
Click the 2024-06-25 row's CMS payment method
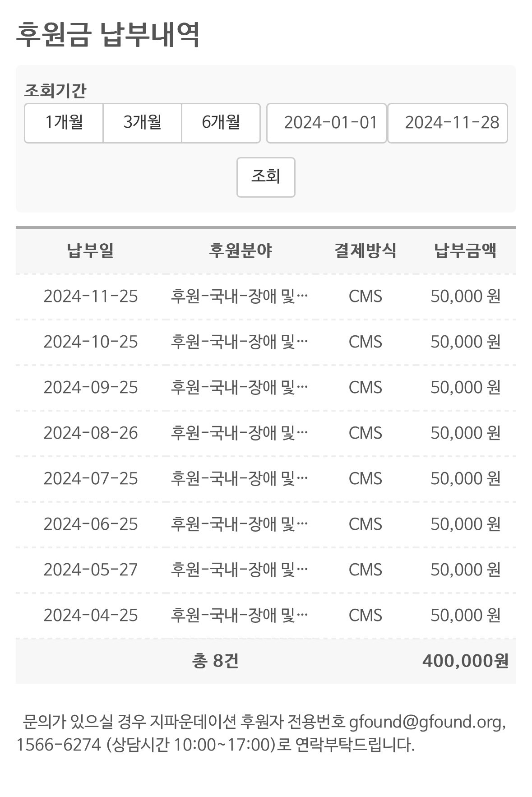365,524
